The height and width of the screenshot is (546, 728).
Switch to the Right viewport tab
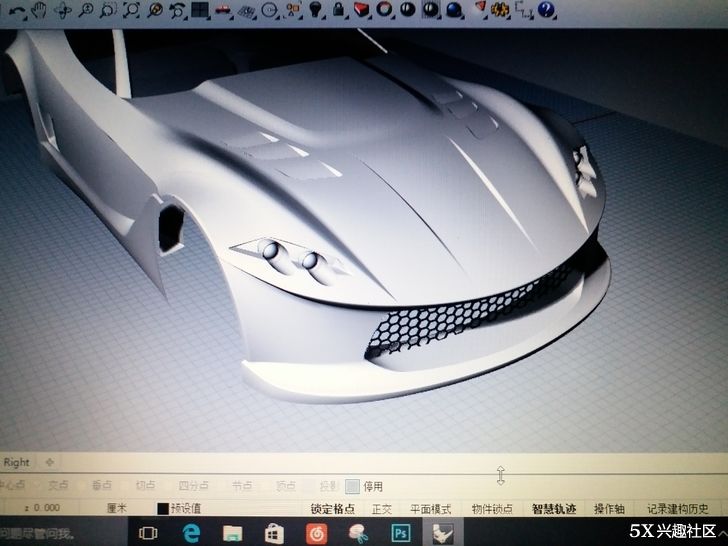[x=17, y=462]
